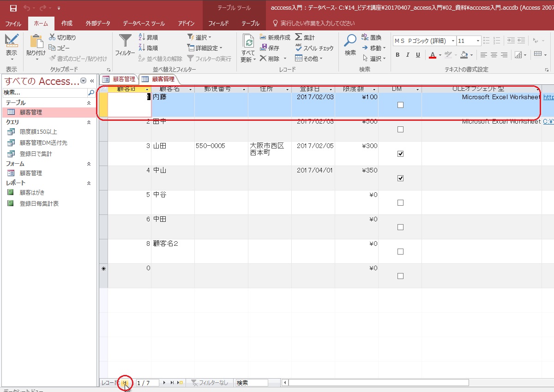Screen dimensions: 554x392
Task: Collapse クエリ group in navigation pane
Action: point(89,122)
